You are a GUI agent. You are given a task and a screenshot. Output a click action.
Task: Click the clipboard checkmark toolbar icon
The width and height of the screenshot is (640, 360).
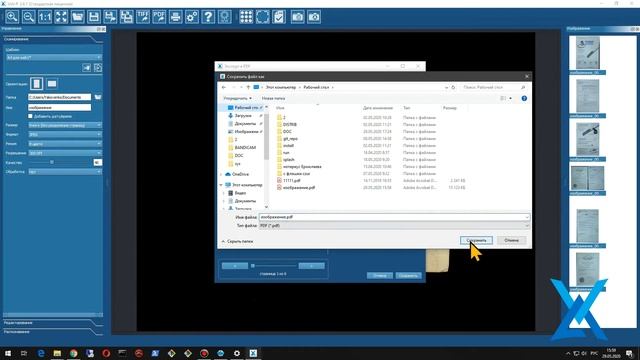coord(279,17)
